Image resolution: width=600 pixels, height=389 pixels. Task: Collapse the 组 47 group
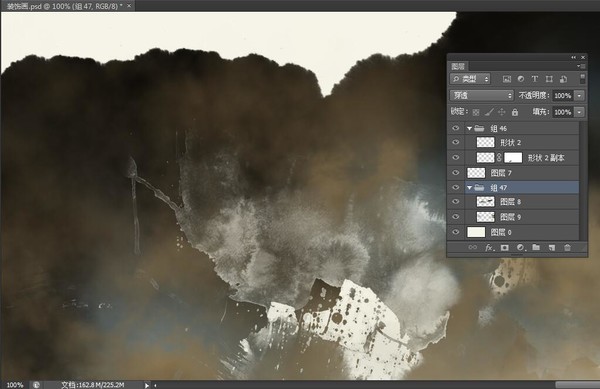click(x=470, y=187)
